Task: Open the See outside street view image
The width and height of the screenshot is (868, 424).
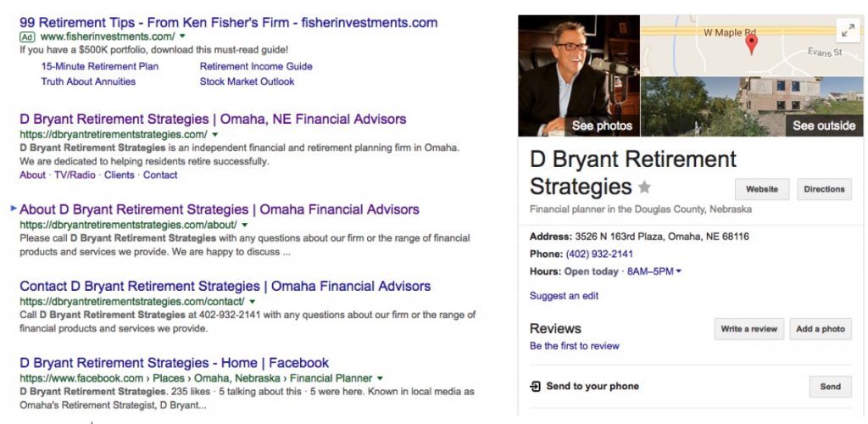Action: pyautogui.click(x=753, y=107)
